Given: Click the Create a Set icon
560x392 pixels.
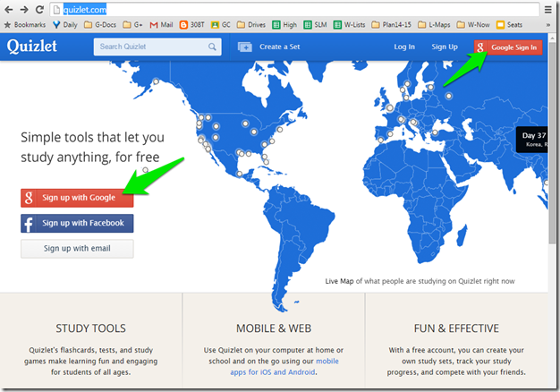Looking at the screenshot, I should (244, 47).
